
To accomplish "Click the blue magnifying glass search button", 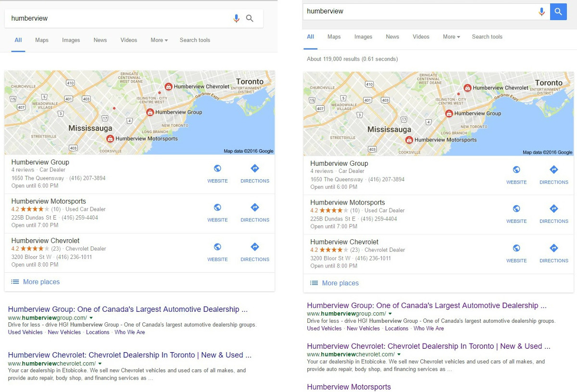I will (x=558, y=11).
